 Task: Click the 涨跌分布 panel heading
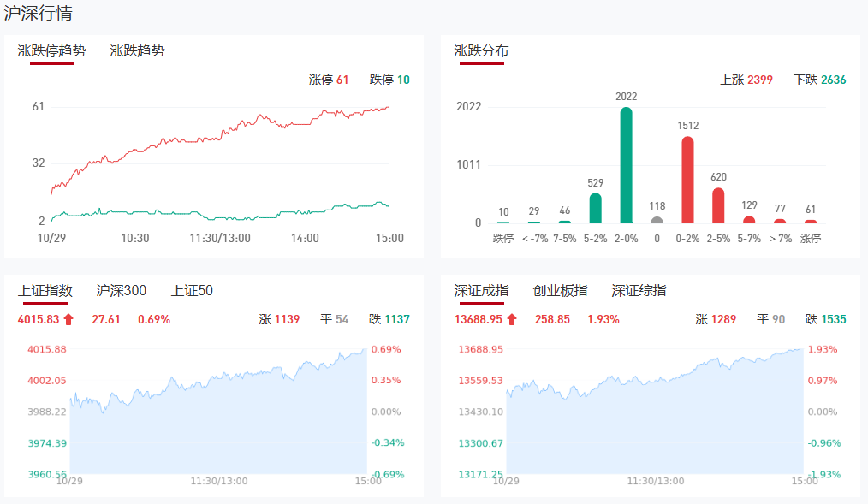(481, 51)
